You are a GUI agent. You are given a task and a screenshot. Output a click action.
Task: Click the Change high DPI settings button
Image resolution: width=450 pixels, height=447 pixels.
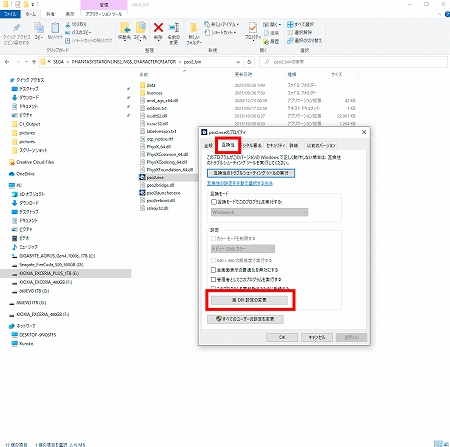tap(249, 300)
